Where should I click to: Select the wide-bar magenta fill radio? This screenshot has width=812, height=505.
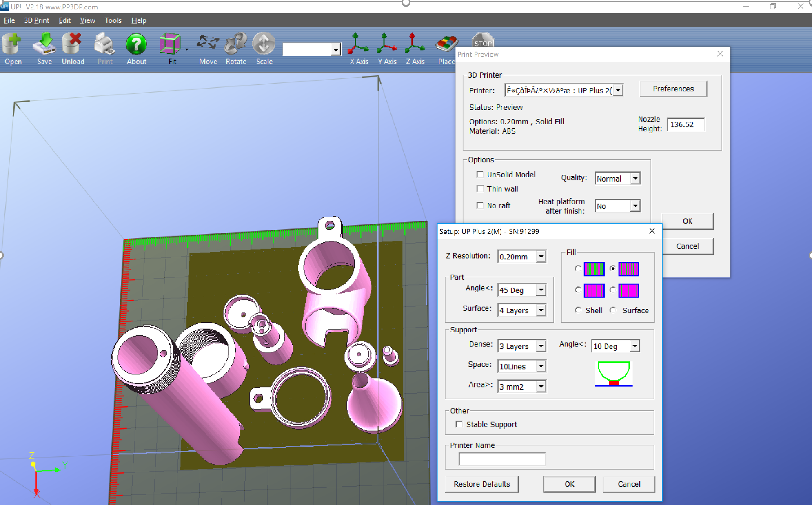point(578,290)
